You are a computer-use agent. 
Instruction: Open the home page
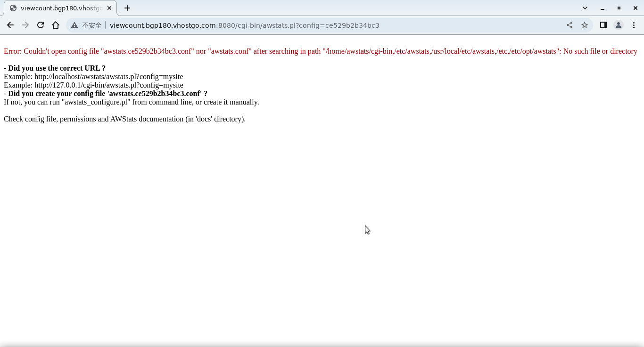tap(56, 25)
